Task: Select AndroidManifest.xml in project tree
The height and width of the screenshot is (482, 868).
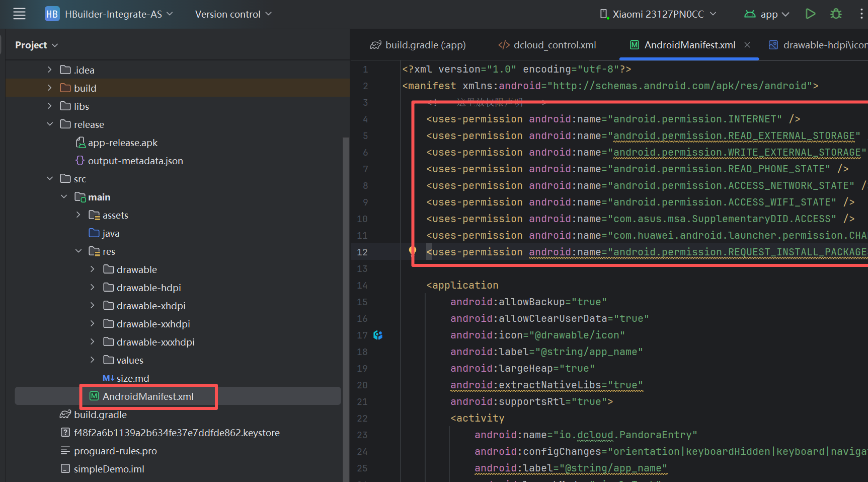Action: click(148, 396)
